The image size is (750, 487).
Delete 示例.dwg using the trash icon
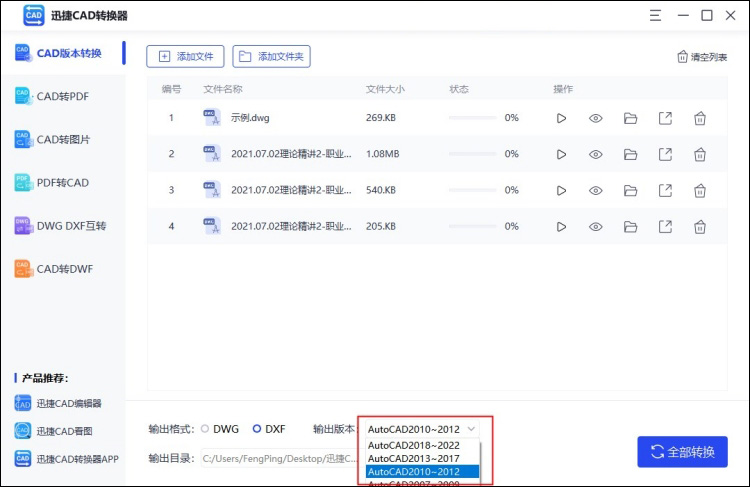coord(700,118)
